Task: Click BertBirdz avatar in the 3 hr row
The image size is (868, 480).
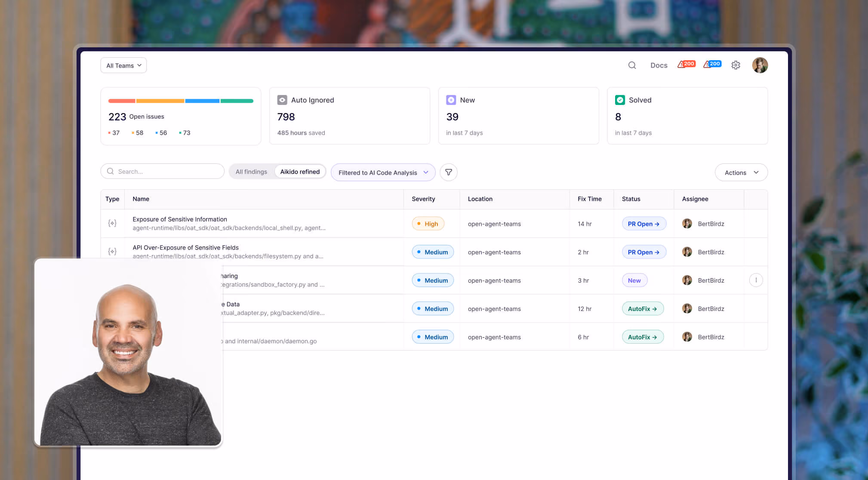Action: click(x=687, y=280)
